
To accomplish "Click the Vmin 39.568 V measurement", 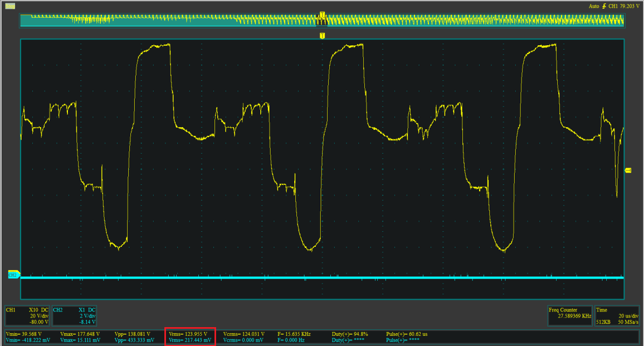I will click(x=24, y=334).
